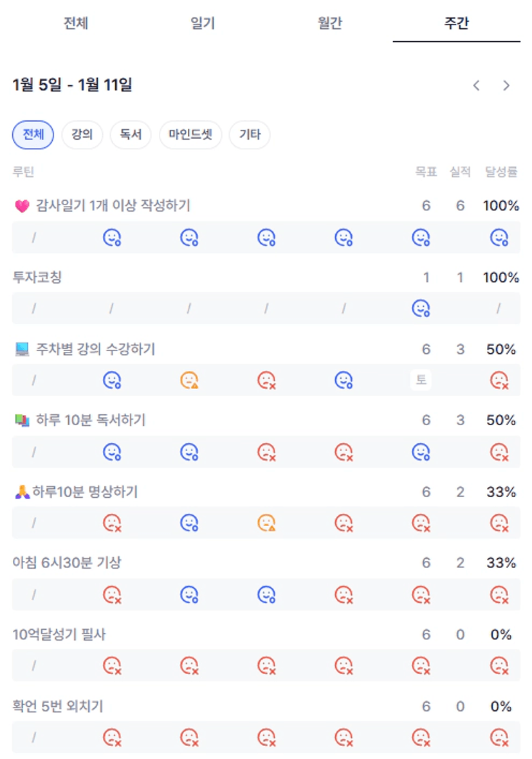Click last blue smiley in 감사일기 row
Screen dimensions: 532x759
[x=499, y=238]
